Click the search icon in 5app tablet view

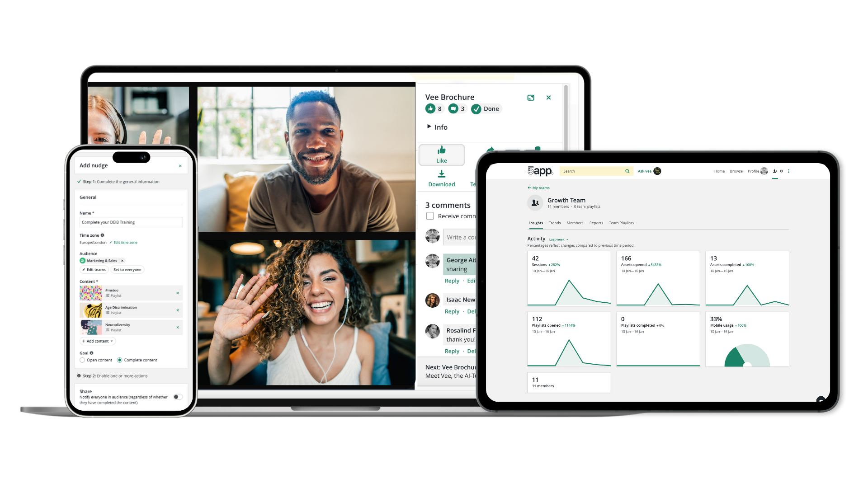tap(627, 171)
